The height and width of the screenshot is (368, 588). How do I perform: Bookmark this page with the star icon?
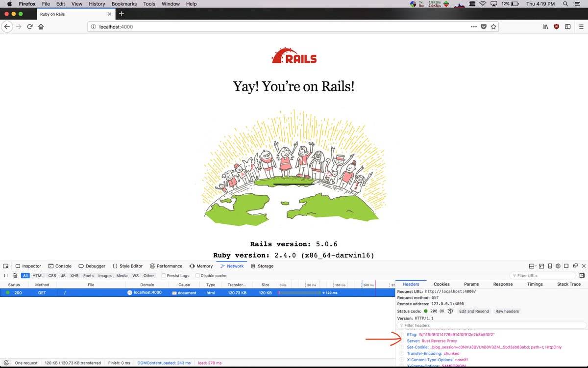493,26
